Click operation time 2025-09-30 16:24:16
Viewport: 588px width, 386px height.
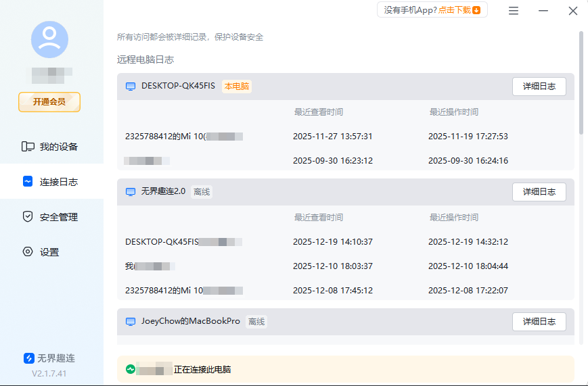point(468,161)
